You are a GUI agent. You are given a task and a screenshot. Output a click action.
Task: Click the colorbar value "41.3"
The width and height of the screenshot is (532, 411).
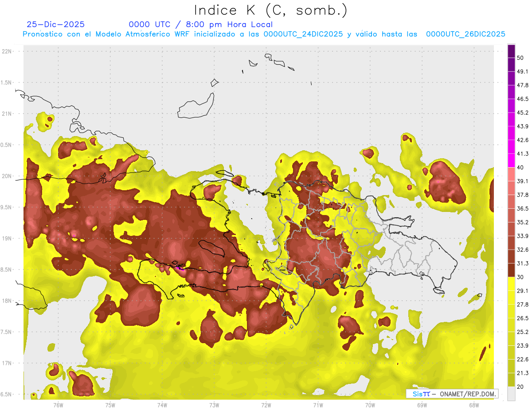[523, 154]
